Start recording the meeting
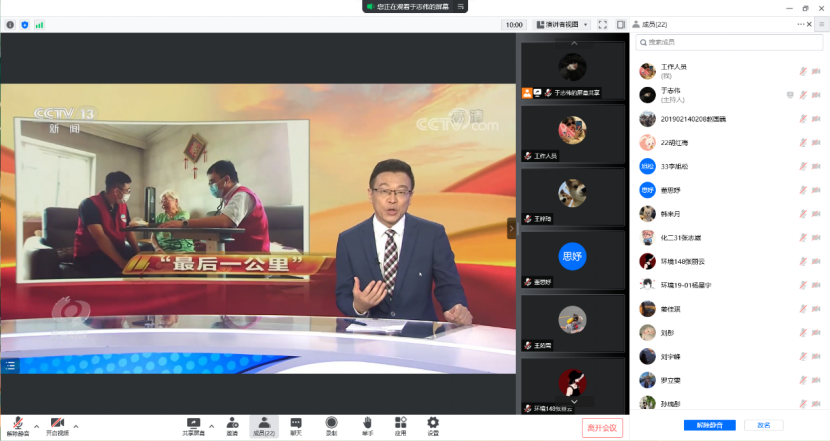 click(x=331, y=425)
